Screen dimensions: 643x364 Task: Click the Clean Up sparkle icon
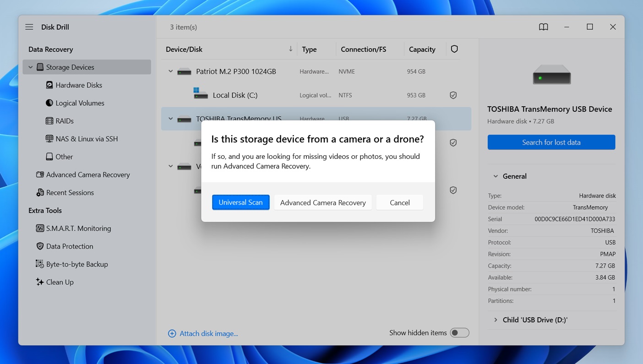[x=40, y=282]
